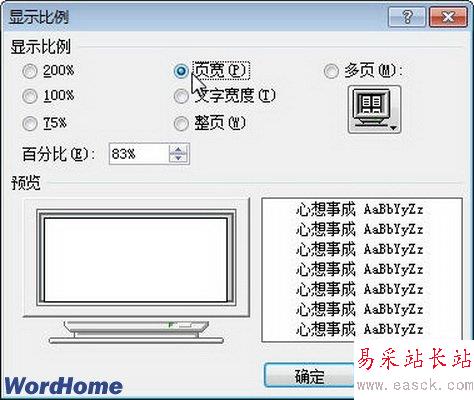This screenshot has height=400, width=474.
Task: Click the help question mark button
Action: point(407,17)
